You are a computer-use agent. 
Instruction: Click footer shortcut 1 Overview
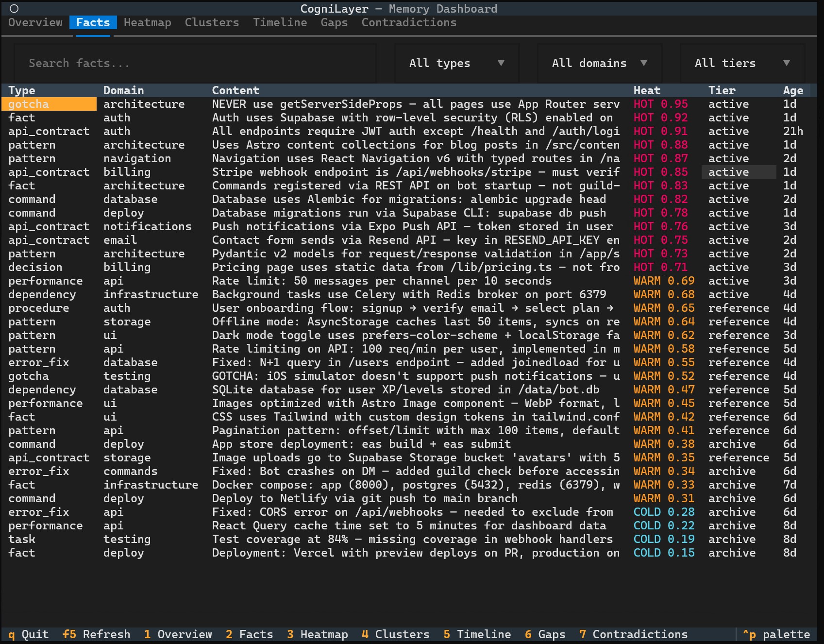(178, 634)
